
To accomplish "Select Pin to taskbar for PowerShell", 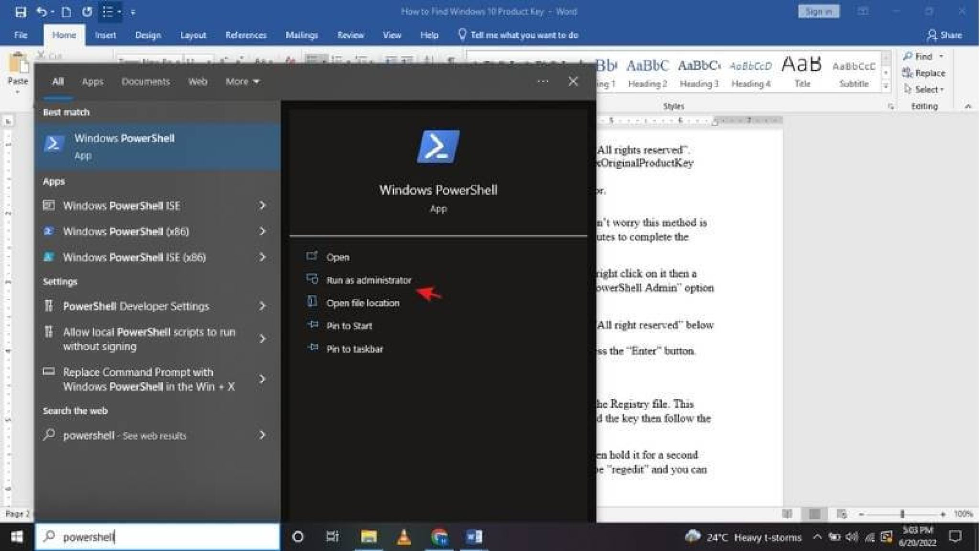I will point(355,349).
